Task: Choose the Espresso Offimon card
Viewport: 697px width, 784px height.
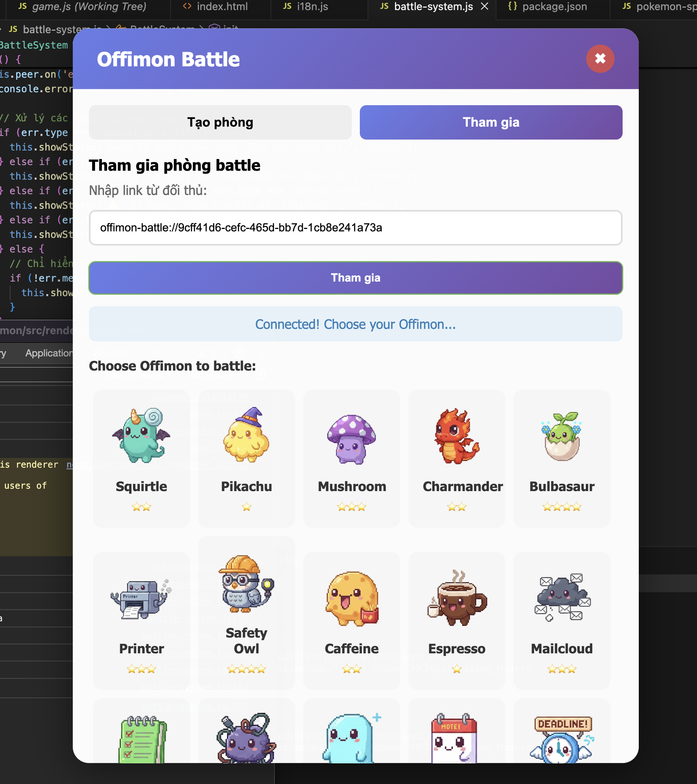Action: [x=457, y=621]
